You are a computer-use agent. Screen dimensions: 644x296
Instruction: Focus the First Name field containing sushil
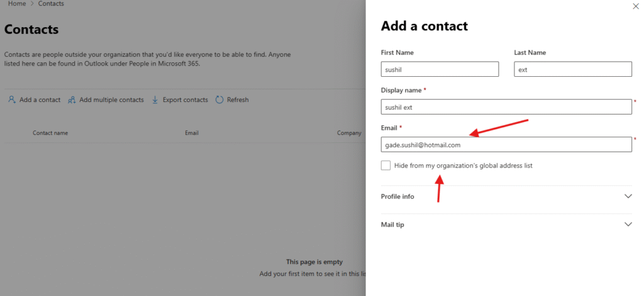[x=440, y=69]
